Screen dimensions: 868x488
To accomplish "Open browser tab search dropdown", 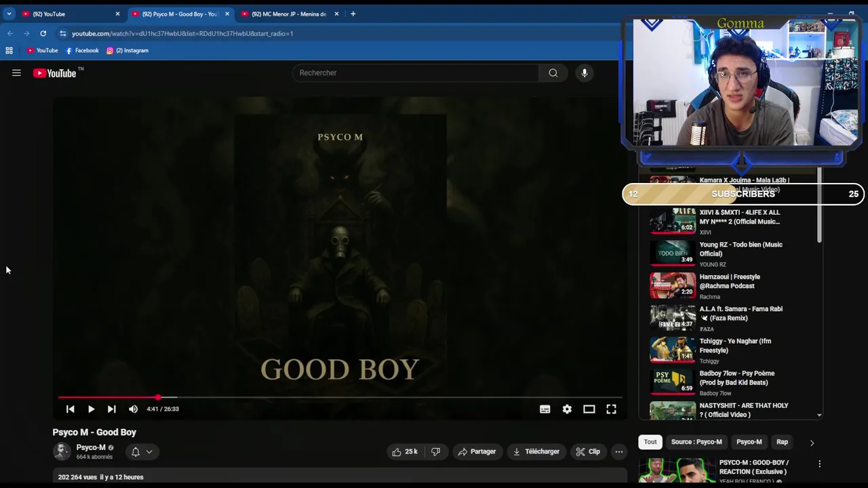I will [x=9, y=14].
